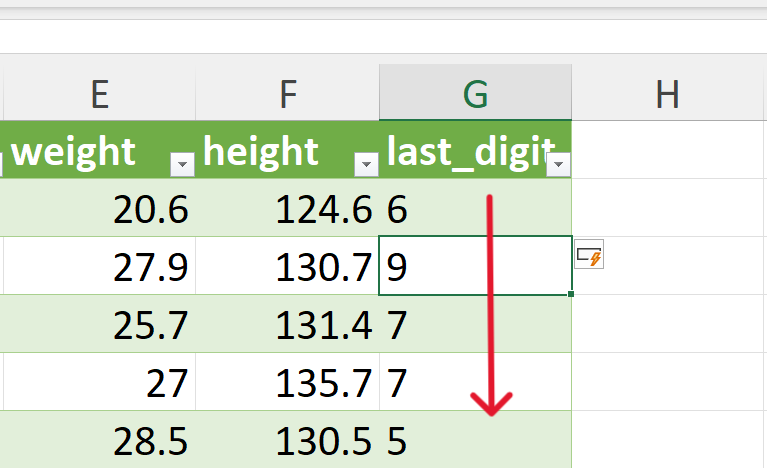Screen dimensions: 767x468
Task: Select column E header
Action: coord(99,93)
